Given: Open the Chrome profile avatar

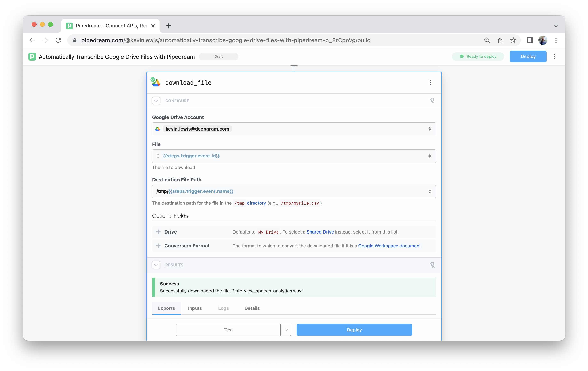Looking at the screenshot, I should pyautogui.click(x=543, y=40).
